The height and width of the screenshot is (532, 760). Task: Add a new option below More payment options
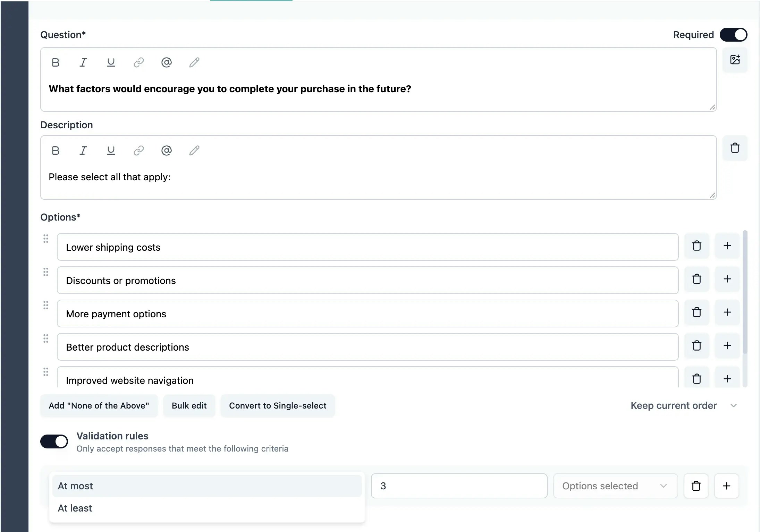pyautogui.click(x=727, y=312)
